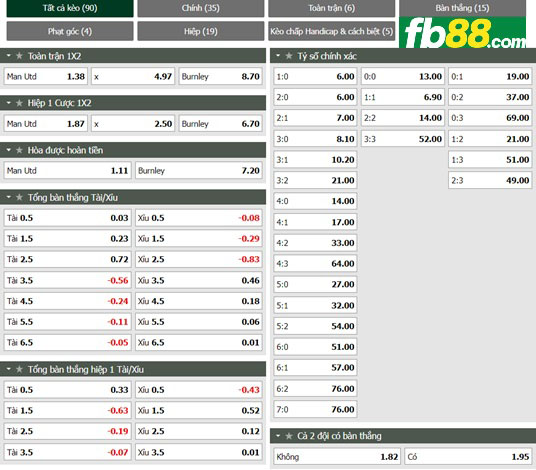
Task: Star the Hiệp 1 Cược 1X2 section
Action: [x=19, y=103]
